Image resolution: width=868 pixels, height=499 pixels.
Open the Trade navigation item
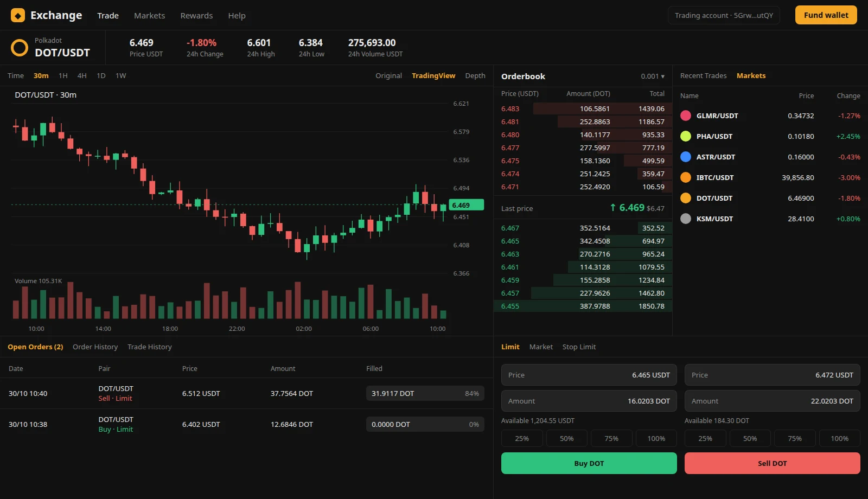108,16
